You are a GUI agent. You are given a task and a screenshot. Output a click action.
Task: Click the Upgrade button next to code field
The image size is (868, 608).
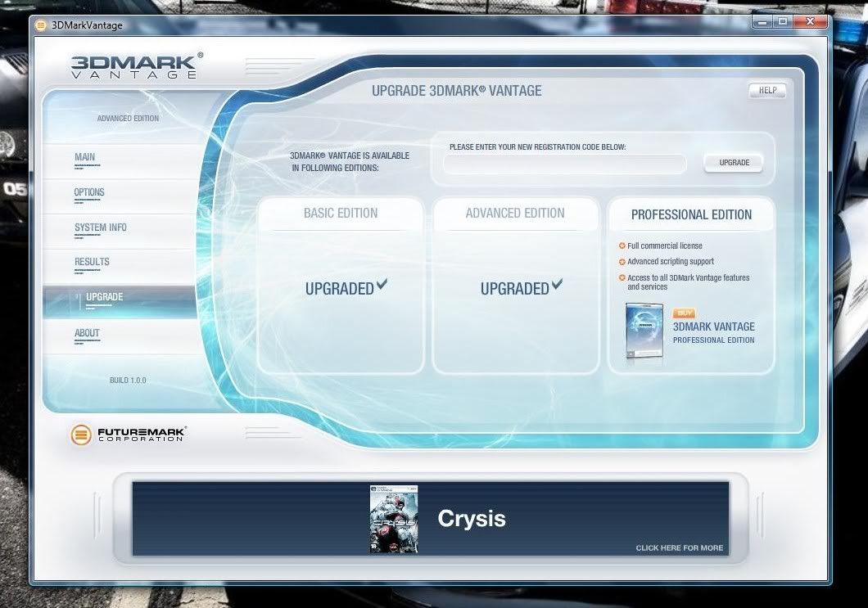(x=734, y=163)
